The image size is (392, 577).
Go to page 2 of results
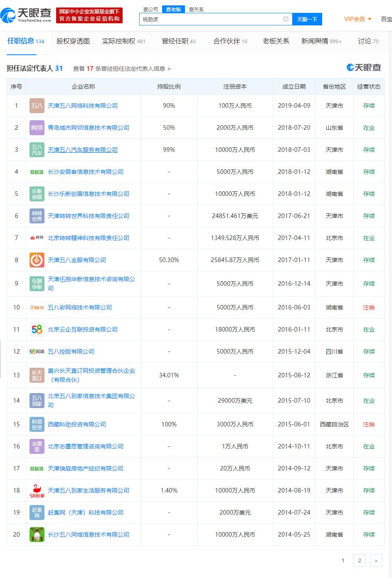(360, 560)
